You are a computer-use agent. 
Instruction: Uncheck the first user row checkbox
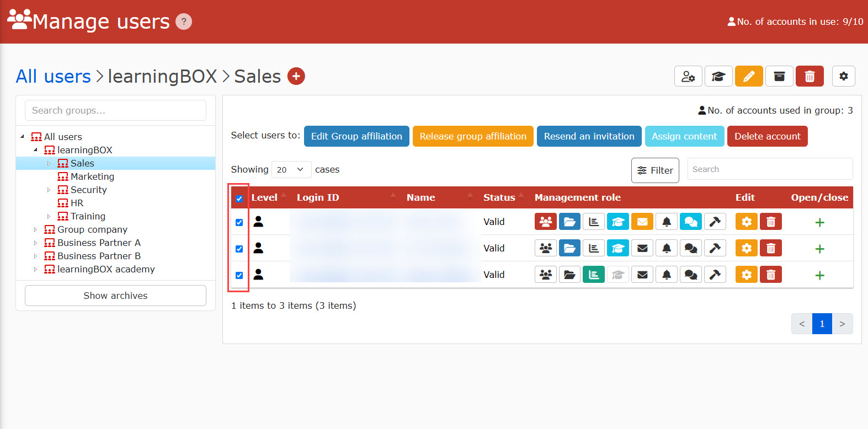click(239, 222)
